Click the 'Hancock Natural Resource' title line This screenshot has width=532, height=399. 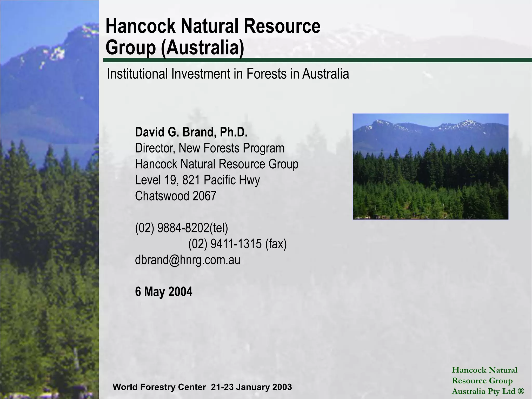[213, 26]
